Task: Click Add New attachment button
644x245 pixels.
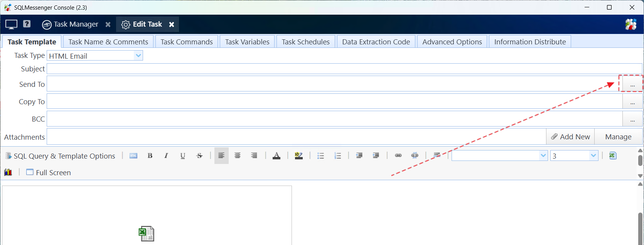Action: click(x=570, y=137)
